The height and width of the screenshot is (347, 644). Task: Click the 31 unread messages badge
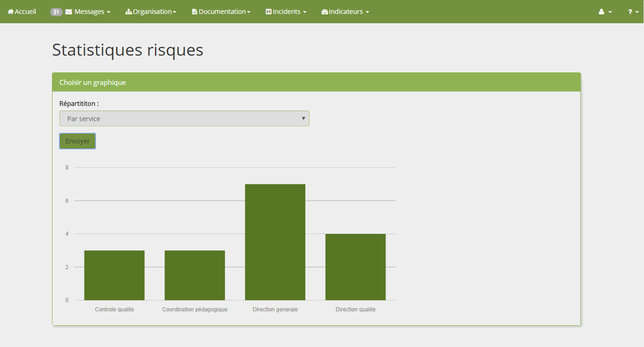56,11
